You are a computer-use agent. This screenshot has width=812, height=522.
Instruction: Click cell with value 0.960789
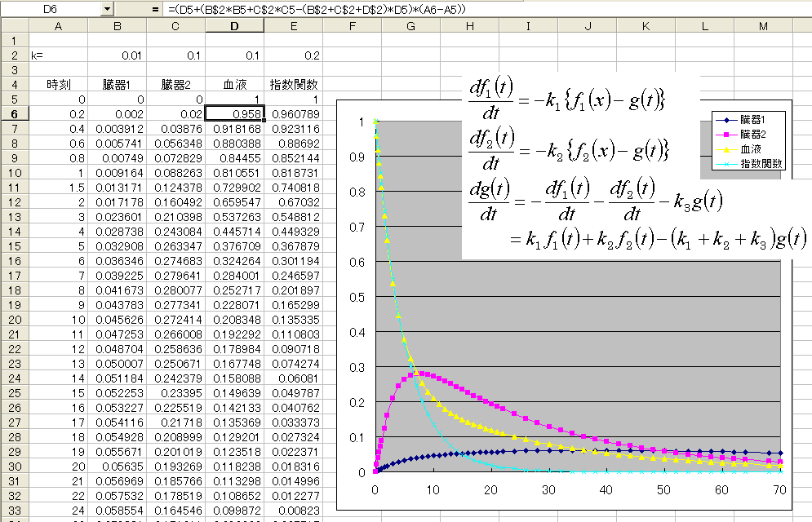coord(294,114)
